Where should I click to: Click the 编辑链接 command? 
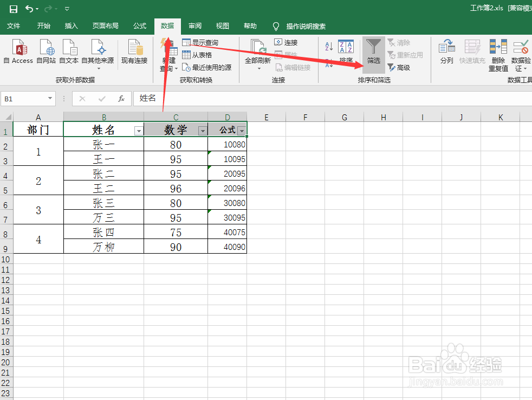(x=293, y=68)
